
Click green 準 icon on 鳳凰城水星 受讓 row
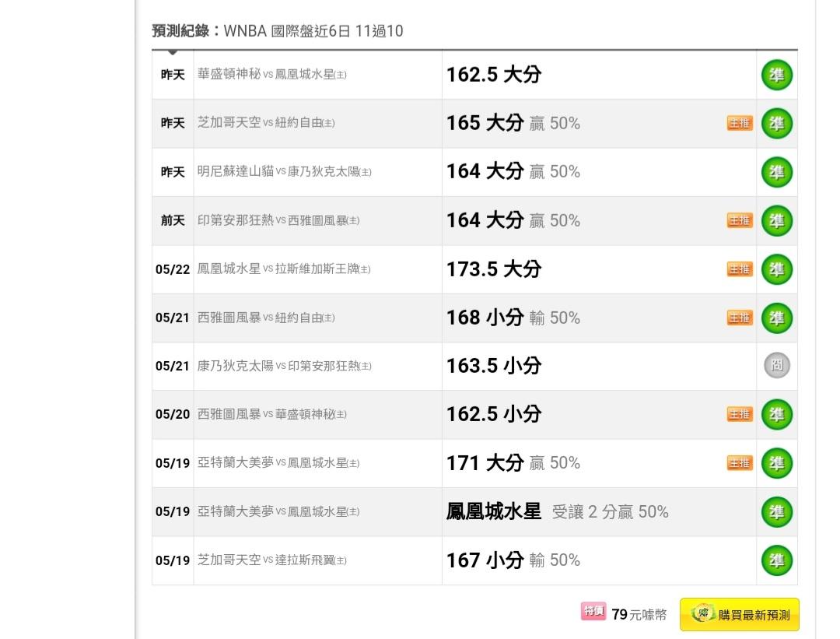[776, 512]
